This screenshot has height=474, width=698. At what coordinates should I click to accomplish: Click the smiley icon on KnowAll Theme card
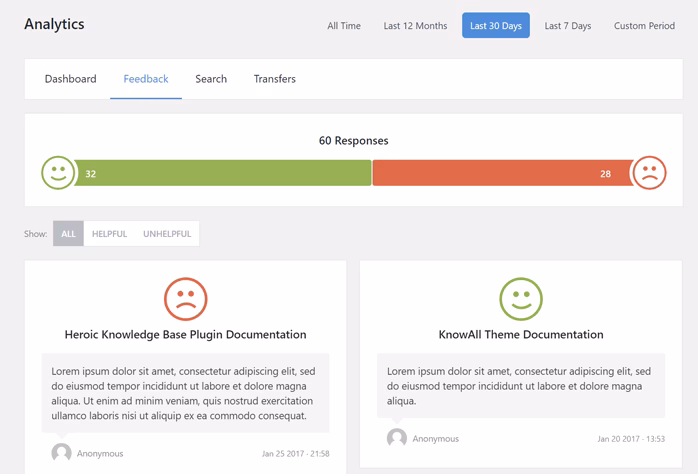click(521, 299)
